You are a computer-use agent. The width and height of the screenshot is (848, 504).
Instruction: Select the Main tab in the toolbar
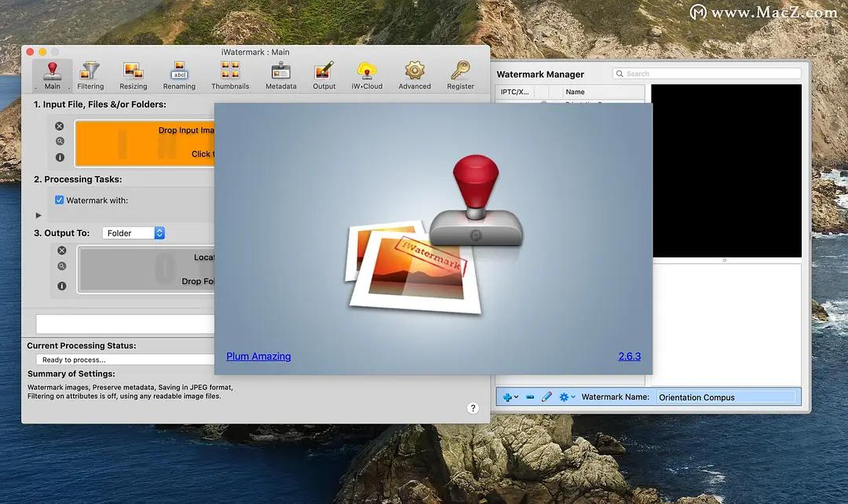52,75
